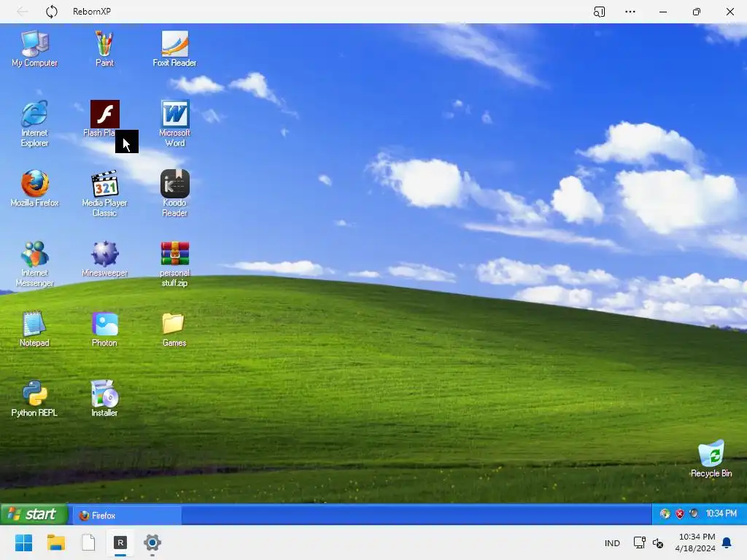Screen dimensions: 747x560
Task: Refresh the RebornXP app window
Action: [x=52, y=12]
